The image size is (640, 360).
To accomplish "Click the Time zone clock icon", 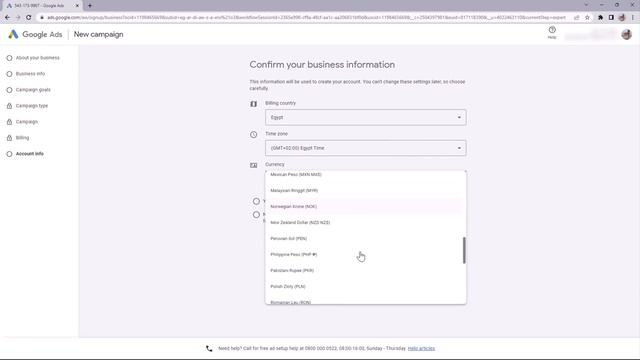I will point(253,135).
